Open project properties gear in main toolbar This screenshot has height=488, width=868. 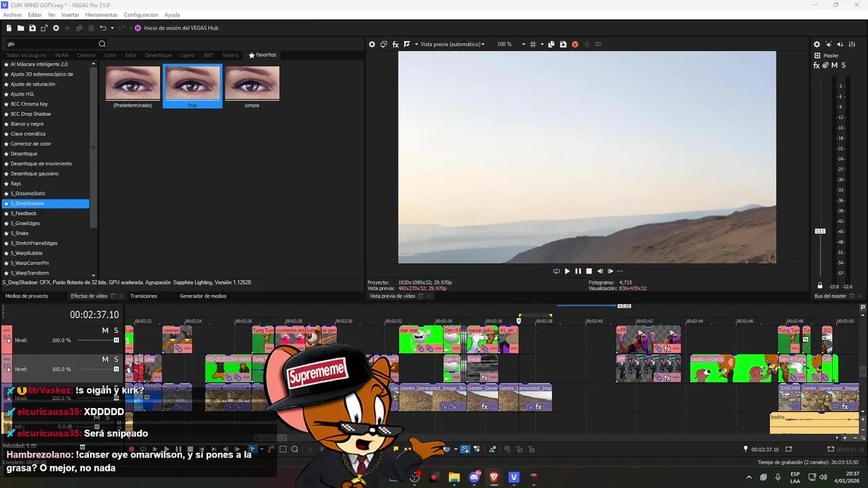click(56, 28)
